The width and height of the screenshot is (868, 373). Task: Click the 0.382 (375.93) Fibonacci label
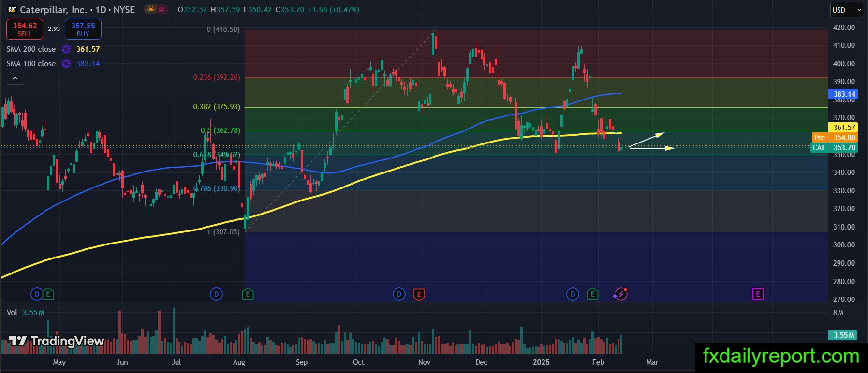[x=217, y=107]
